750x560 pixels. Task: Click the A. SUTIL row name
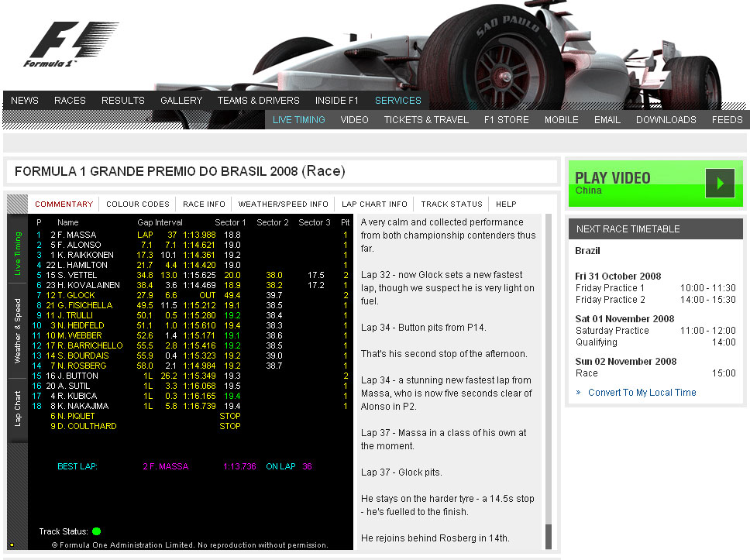pos(74,386)
